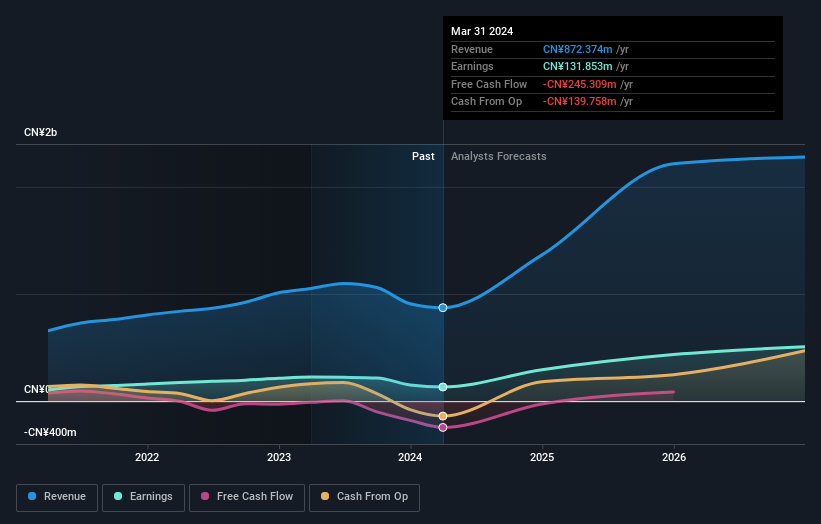821x524 pixels.
Task: Click the Cash From Op label in tooltip
Action: tap(486, 102)
